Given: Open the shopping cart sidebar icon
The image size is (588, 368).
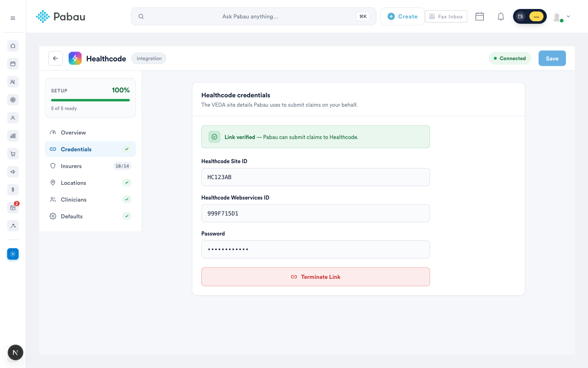Looking at the screenshot, I should (x=13, y=154).
